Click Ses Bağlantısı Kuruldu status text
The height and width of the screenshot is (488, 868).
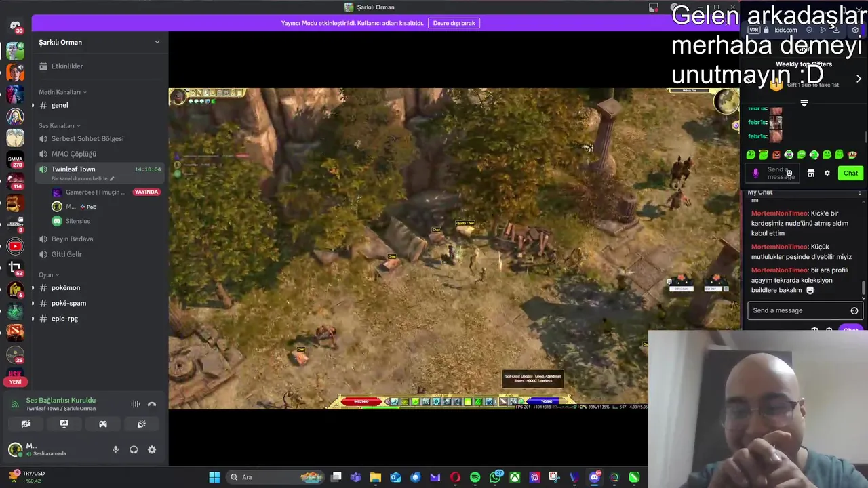tap(60, 400)
